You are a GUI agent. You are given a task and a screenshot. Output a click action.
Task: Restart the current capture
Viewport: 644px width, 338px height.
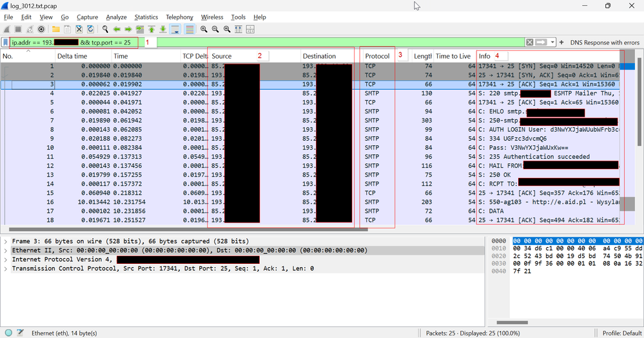point(30,29)
